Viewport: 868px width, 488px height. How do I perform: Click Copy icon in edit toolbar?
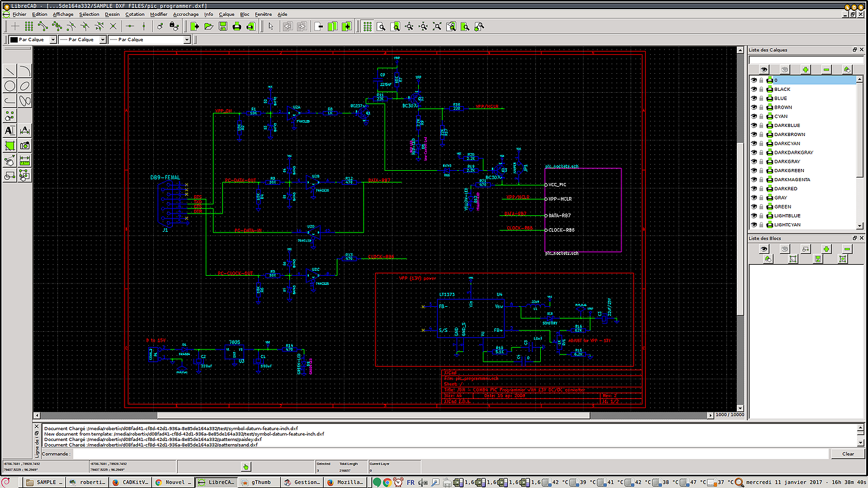pos(333,26)
